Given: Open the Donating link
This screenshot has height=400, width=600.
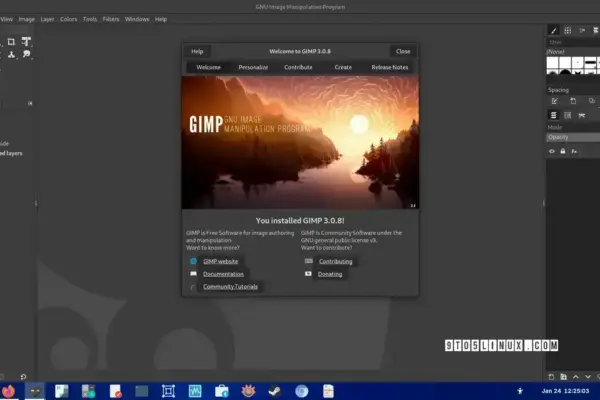Looking at the screenshot, I should click(x=330, y=274).
